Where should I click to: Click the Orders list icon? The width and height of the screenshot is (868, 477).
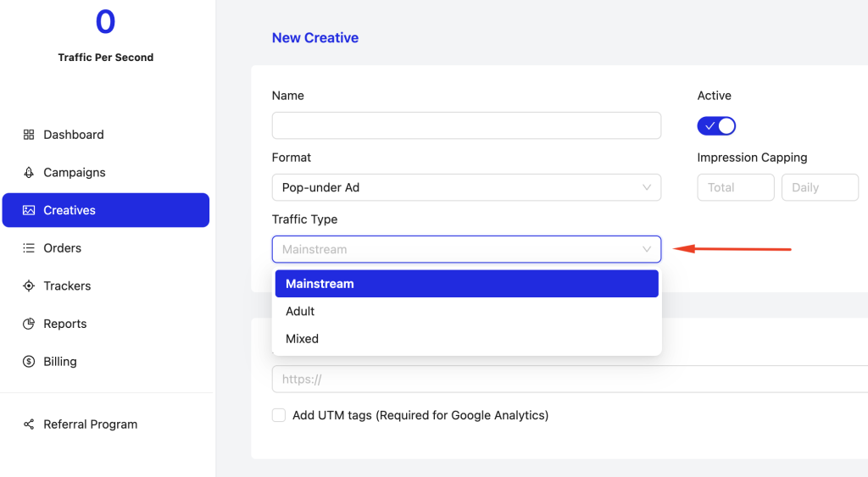pyautogui.click(x=29, y=248)
